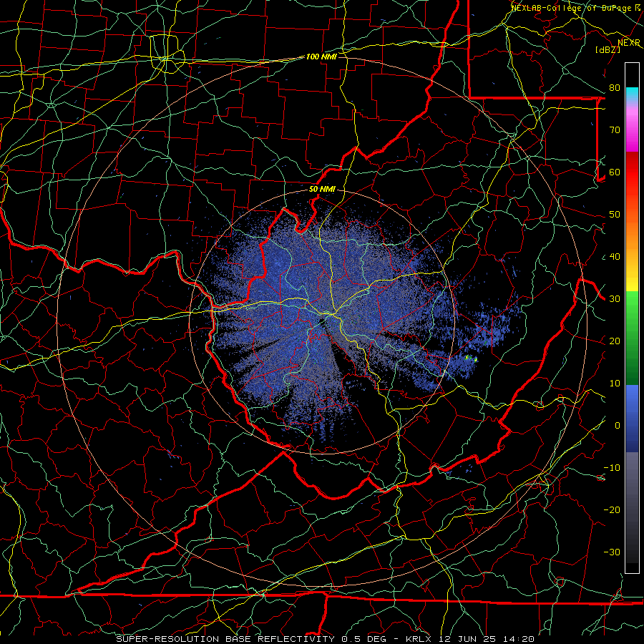This screenshot has height=644, width=644.
Task: Click the 30 dBZ scale label
Action: click(615, 299)
